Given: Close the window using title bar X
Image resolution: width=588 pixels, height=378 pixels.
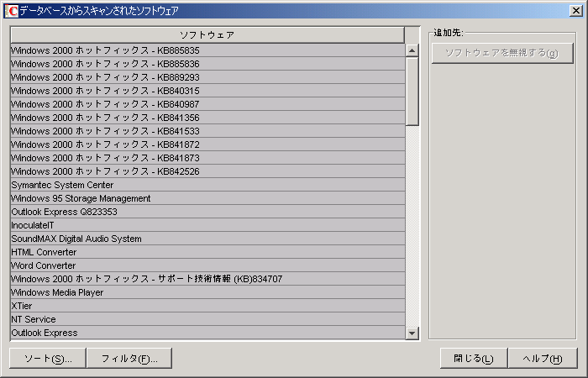Looking at the screenshot, I should (575, 10).
